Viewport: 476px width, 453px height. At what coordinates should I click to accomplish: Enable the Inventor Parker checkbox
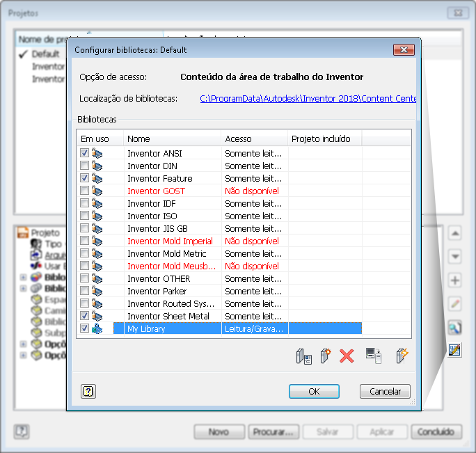point(84,290)
